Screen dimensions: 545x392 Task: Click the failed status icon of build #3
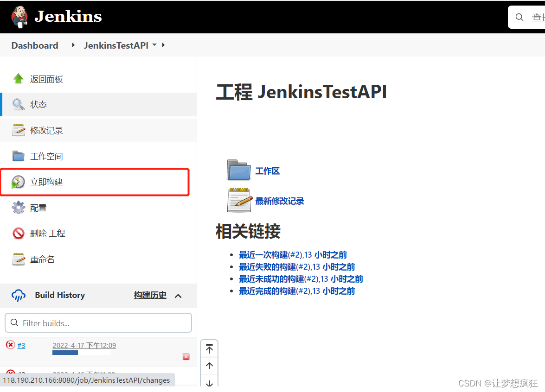pos(10,345)
